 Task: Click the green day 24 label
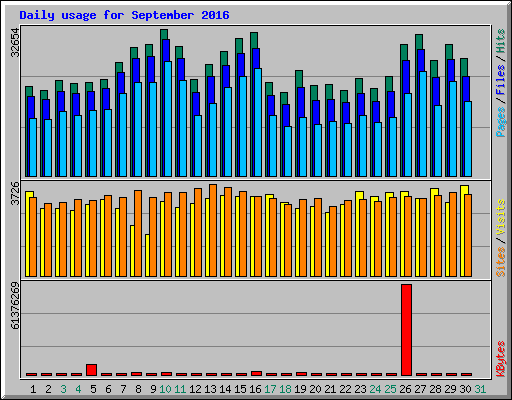coord(375,389)
